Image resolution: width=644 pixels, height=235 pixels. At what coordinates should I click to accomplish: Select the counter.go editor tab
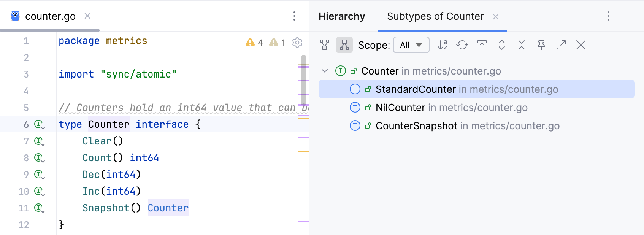(50, 16)
